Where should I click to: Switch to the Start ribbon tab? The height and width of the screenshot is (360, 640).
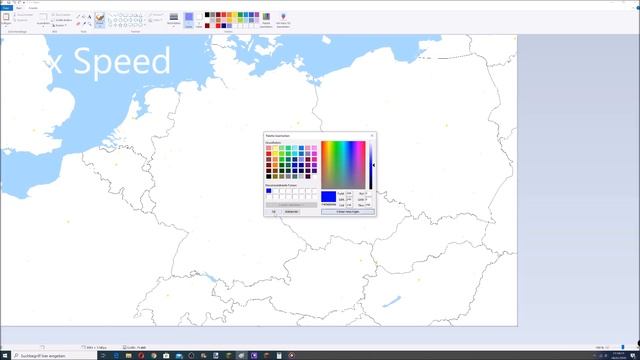[x=19, y=8]
